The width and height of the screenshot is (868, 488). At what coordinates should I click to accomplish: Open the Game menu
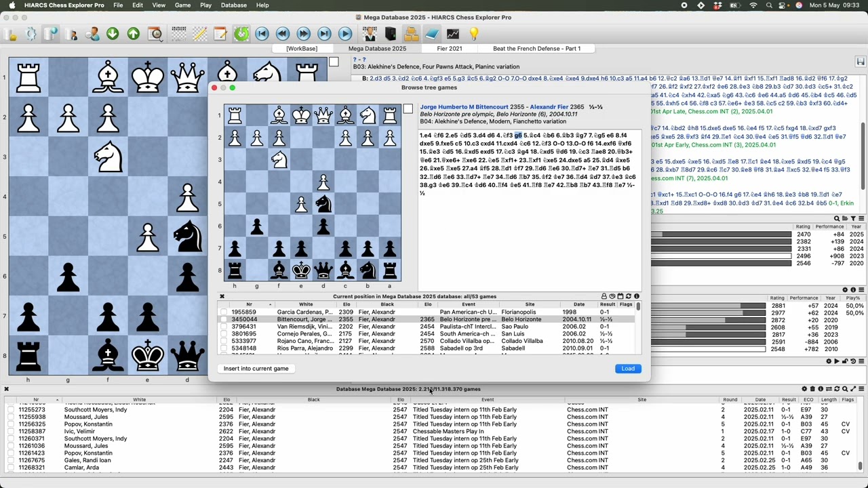click(x=182, y=5)
